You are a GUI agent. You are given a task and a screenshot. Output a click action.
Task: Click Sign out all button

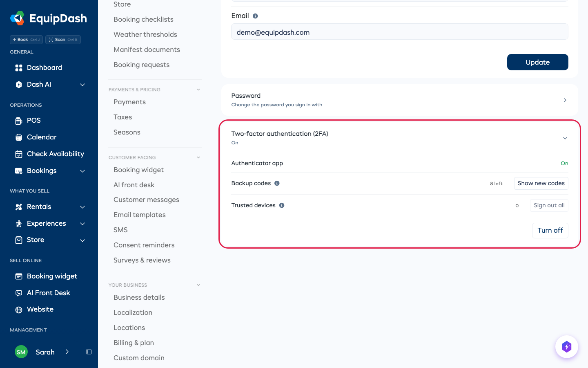click(549, 205)
